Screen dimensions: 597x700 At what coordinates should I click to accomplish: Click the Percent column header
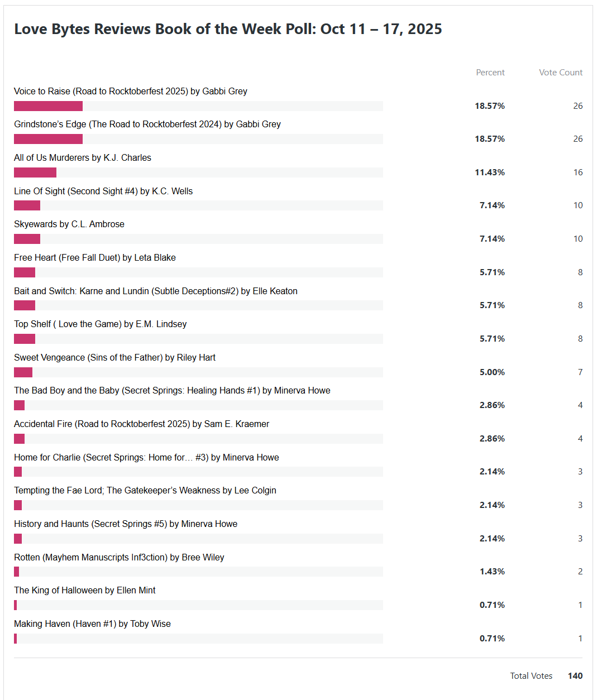(x=490, y=73)
